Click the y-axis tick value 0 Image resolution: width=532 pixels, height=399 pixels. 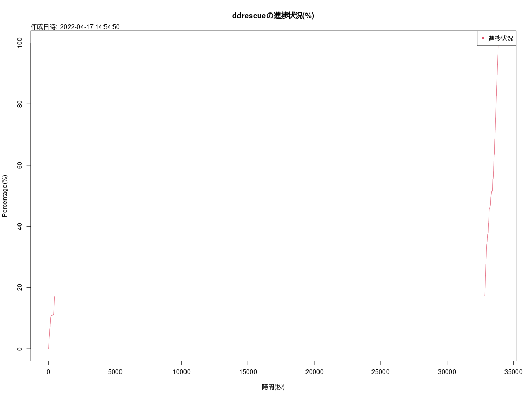click(20, 349)
